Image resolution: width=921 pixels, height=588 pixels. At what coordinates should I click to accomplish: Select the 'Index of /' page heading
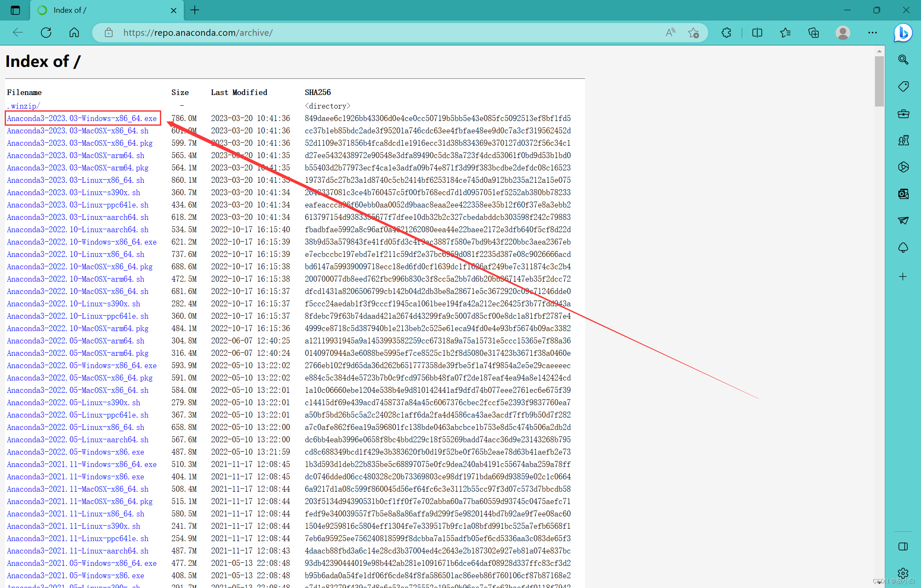point(43,61)
